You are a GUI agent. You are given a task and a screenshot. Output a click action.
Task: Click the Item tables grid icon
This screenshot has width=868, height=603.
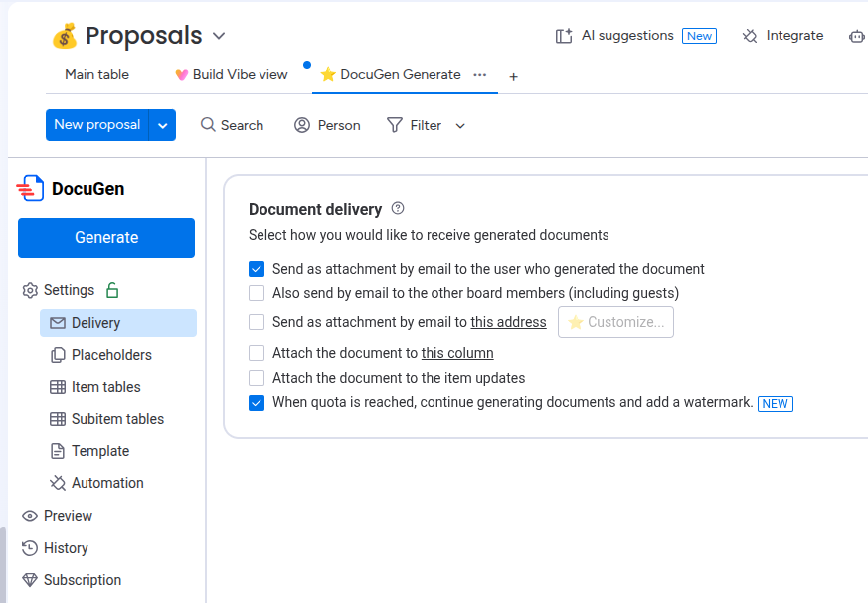coord(58,387)
